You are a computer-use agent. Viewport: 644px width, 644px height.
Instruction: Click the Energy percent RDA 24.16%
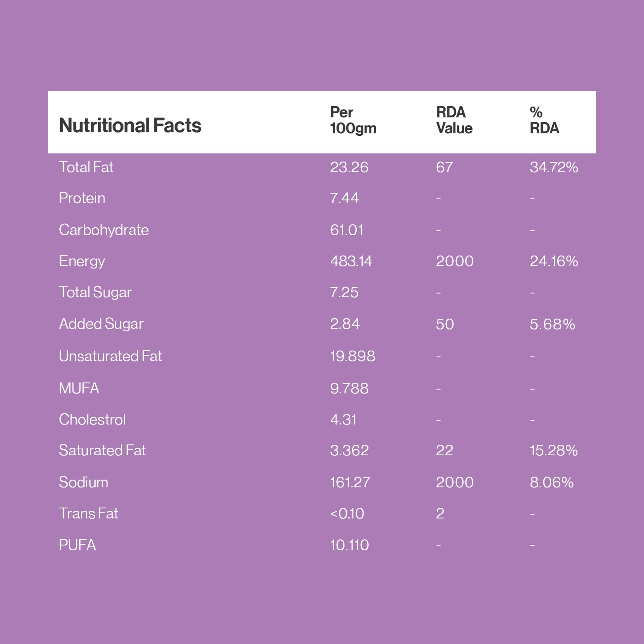(553, 261)
